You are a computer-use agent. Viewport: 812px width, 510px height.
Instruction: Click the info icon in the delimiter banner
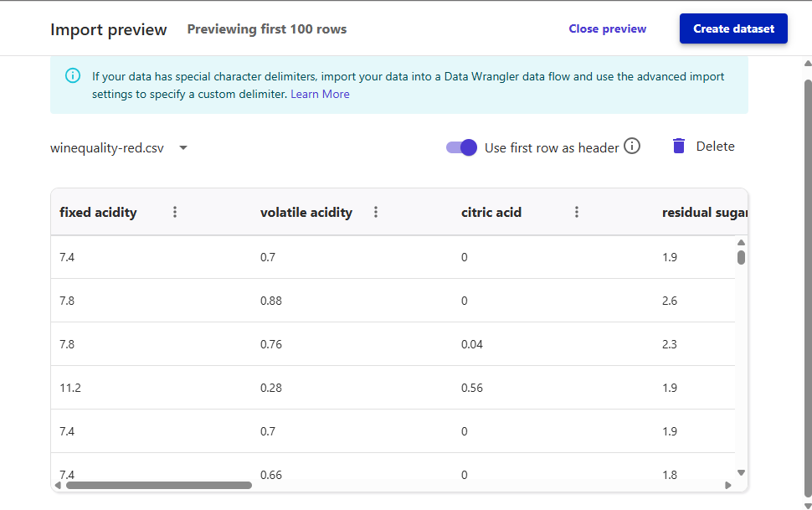[x=73, y=76]
